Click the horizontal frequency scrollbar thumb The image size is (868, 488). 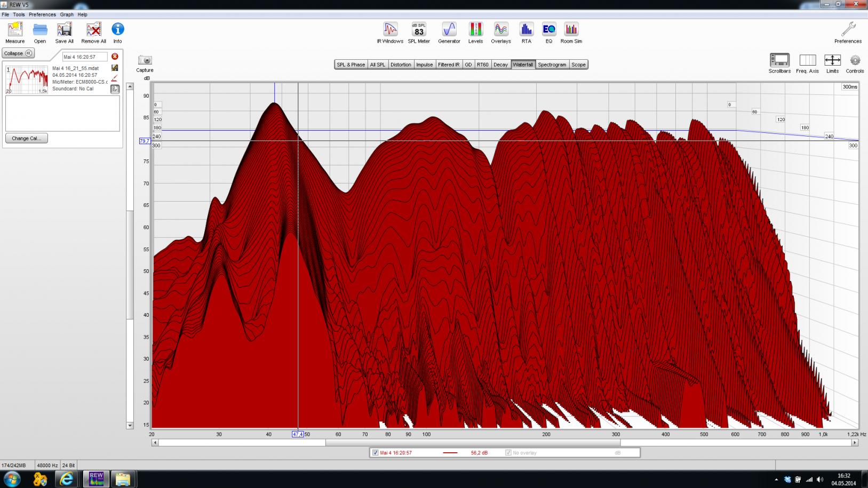point(473,443)
